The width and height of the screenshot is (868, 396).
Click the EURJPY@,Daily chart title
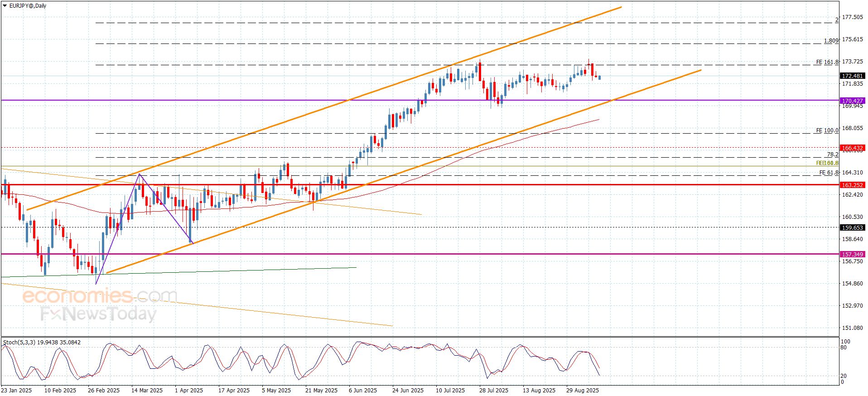pyautogui.click(x=28, y=6)
